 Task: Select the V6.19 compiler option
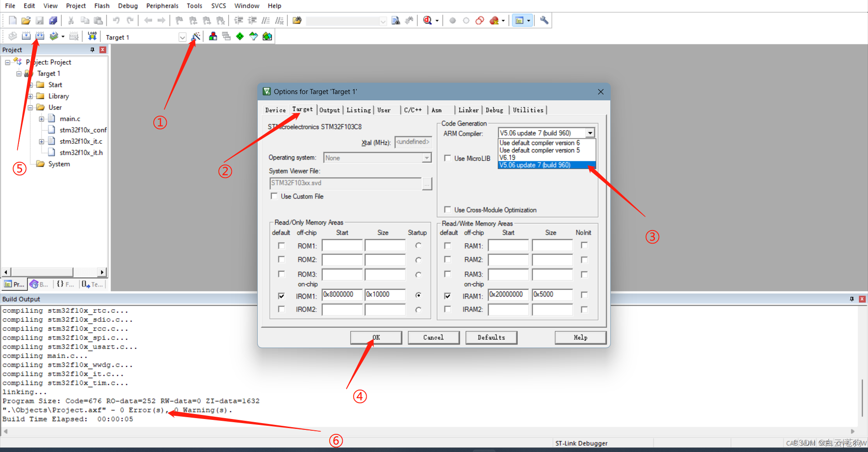[x=547, y=157]
